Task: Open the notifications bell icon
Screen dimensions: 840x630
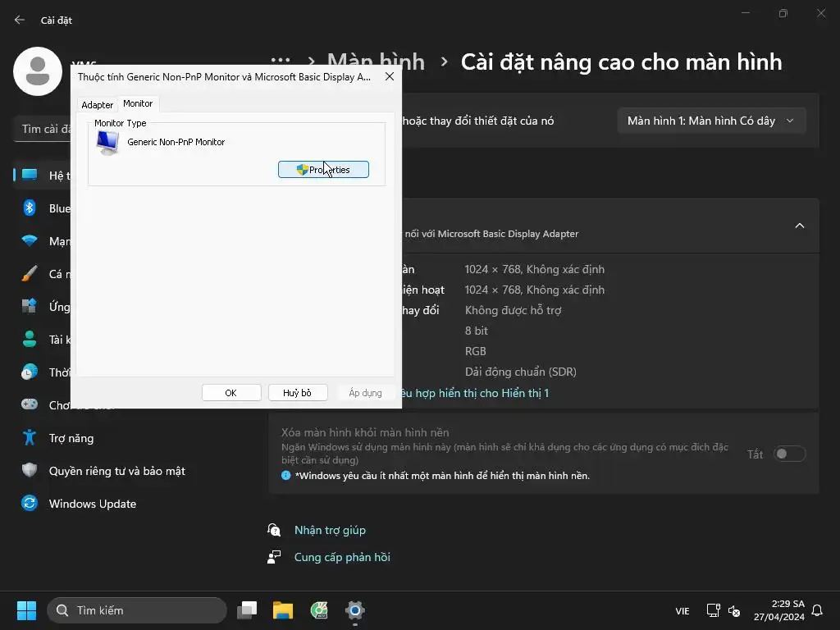Action: 817,610
